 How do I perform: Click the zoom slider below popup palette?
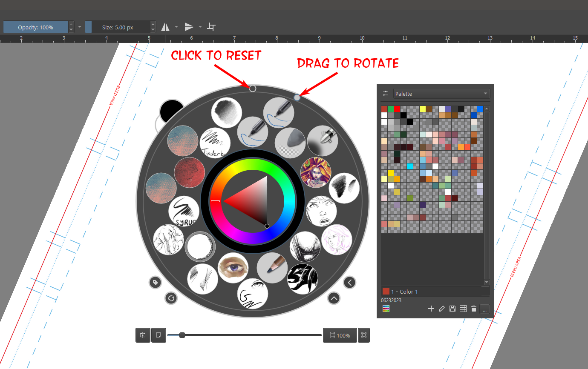point(244,335)
